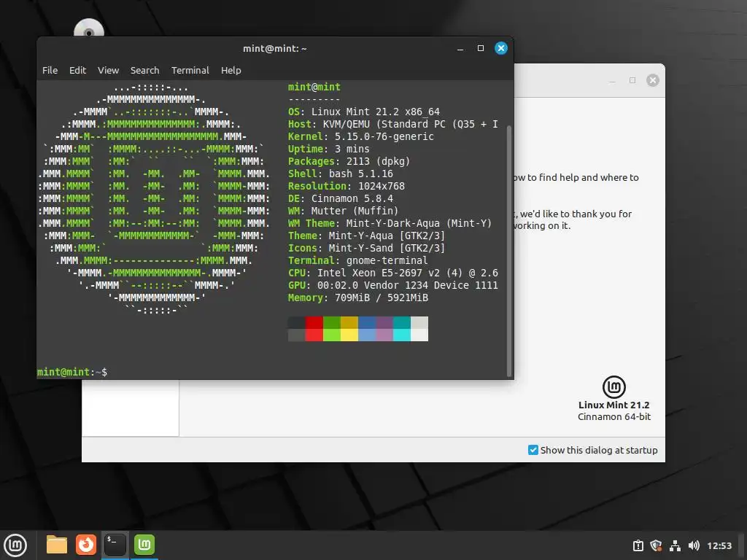Screen dimensions: 747x560
Task: Open the Terminal menu in menu bar
Action: [190, 71]
